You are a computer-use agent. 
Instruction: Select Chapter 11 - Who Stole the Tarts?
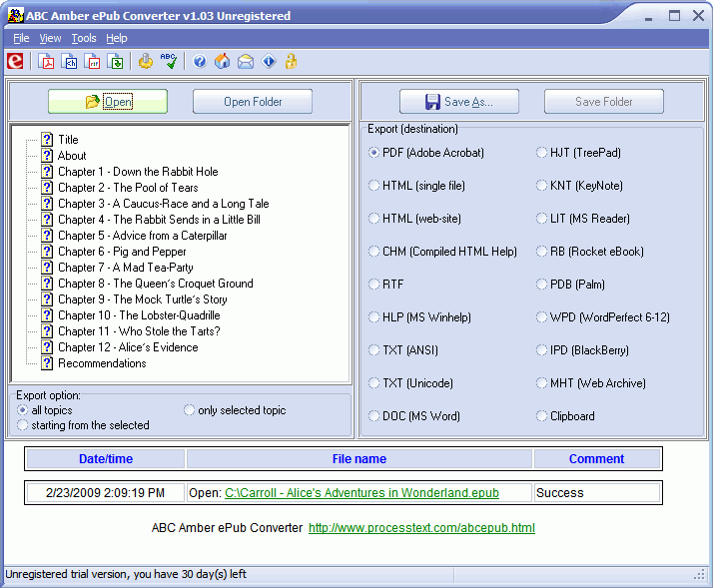coord(139,331)
